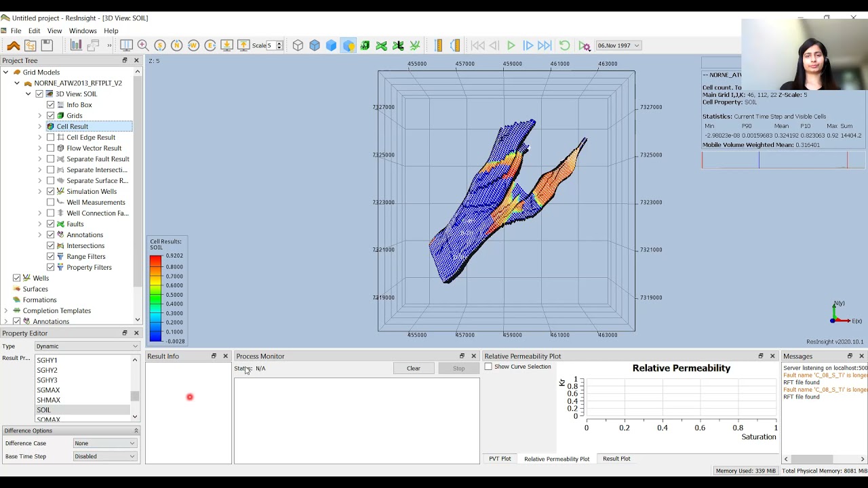Expand the Simulation Wells tree node
This screenshot has height=488, width=868.
pos(39,191)
